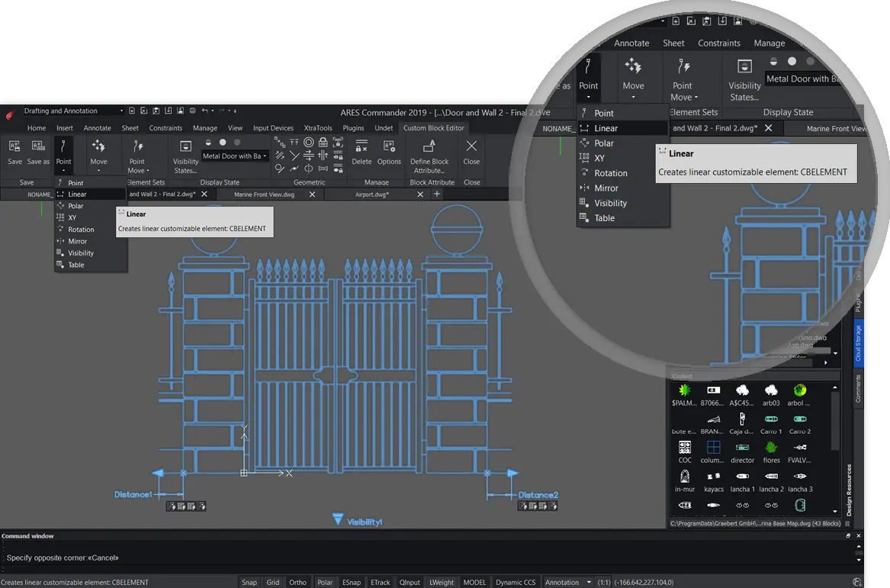The width and height of the screenshot is (890, 588).
Task: Select the arb03 block in Design Resources
Action: tap(771, 395)
